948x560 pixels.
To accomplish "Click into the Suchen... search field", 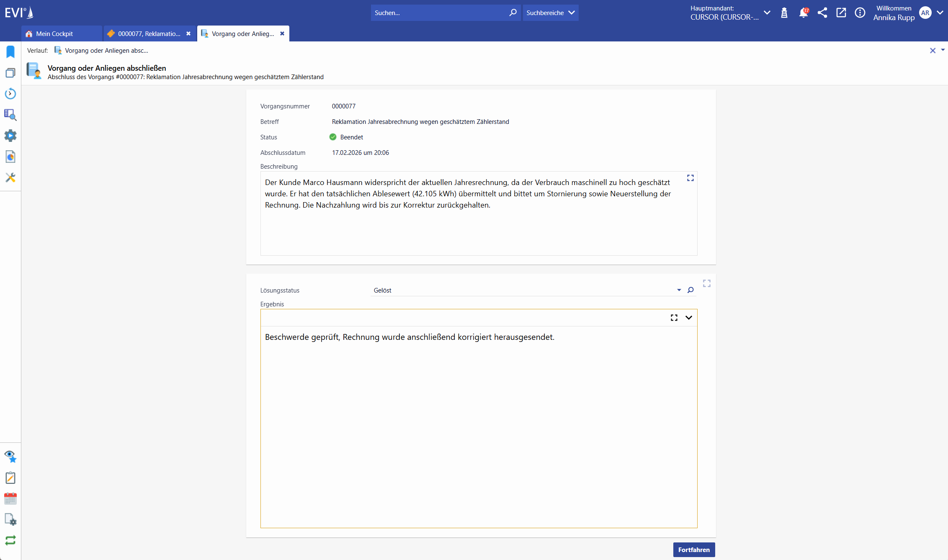I will click(x=440, y=13).
